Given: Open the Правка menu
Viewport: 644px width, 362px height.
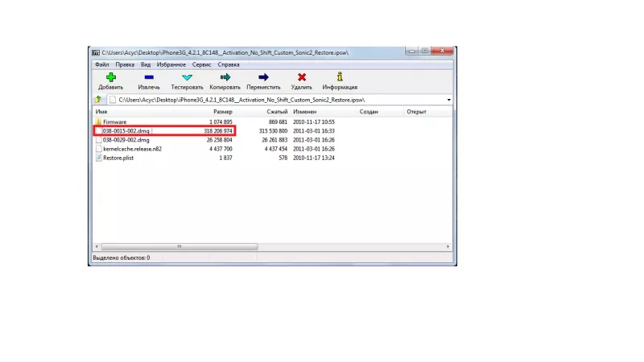Looking at the screenshot, I should (125, 64).
